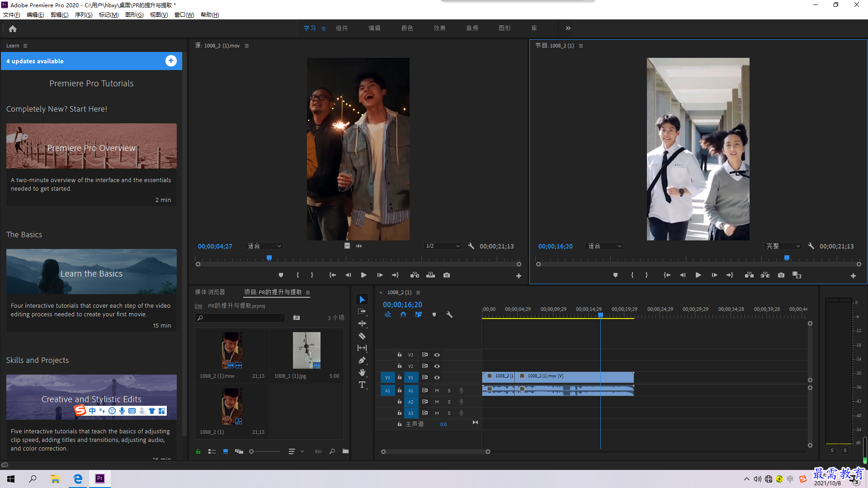Solo audio track A2
This screenshot has height=488, width=868.
[x=449, y=402]
